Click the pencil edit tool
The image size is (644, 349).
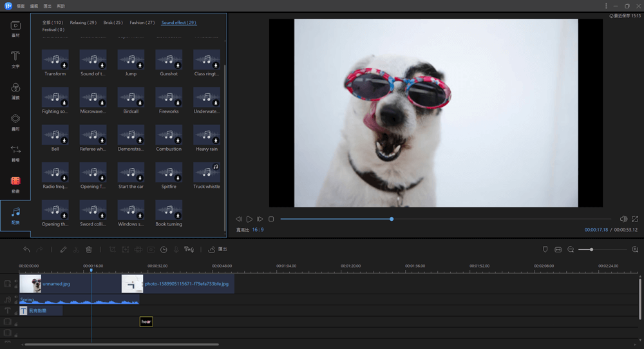[x=63, y=249]
